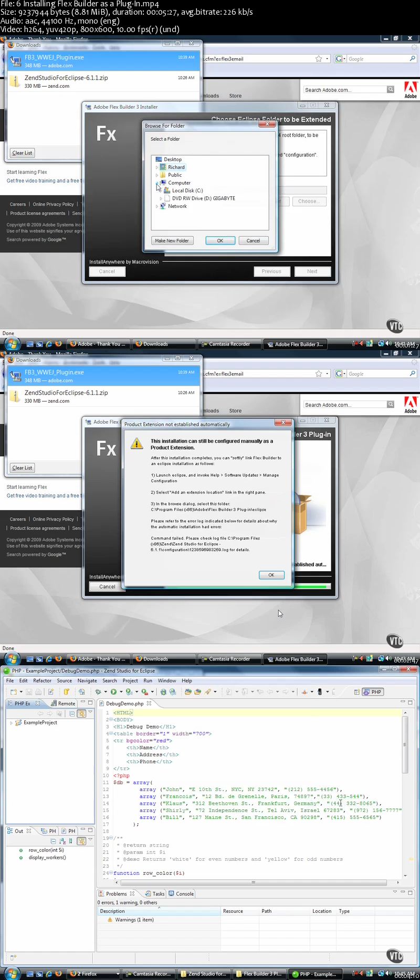Open Flex Builder 3 Pl... in the taskbar
The width and height of the screenshot is (420, 980).
pyautogui.click(x=259, y=974)
